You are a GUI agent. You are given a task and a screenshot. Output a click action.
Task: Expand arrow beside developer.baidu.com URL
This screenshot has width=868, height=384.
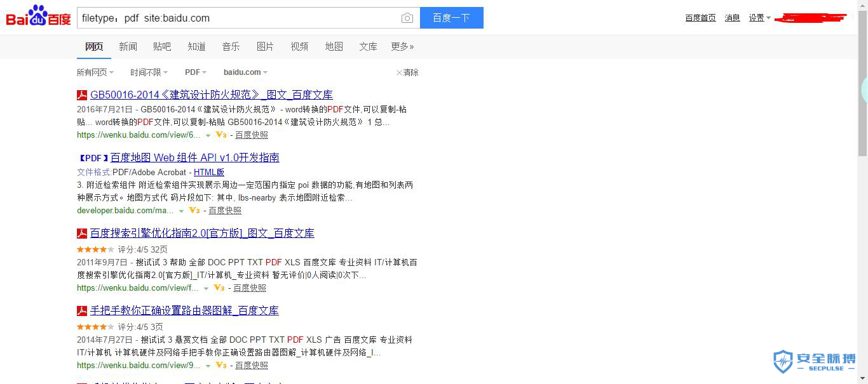coord(181,211)
